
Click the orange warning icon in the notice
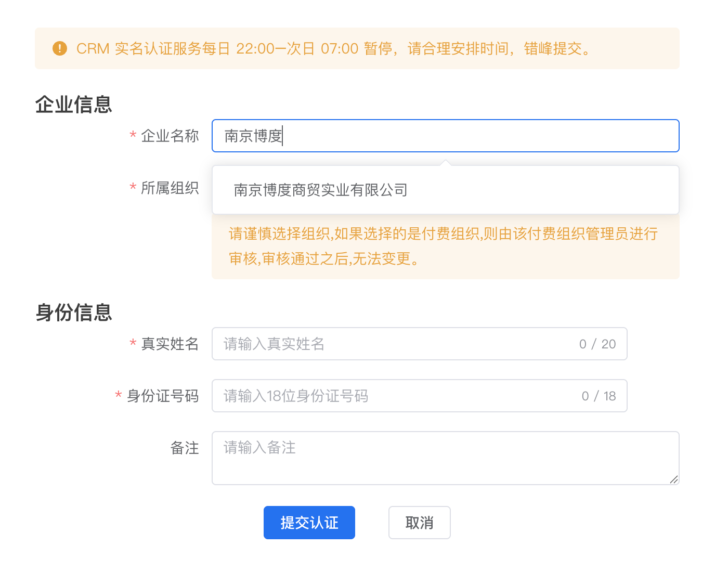pos(60,48)
